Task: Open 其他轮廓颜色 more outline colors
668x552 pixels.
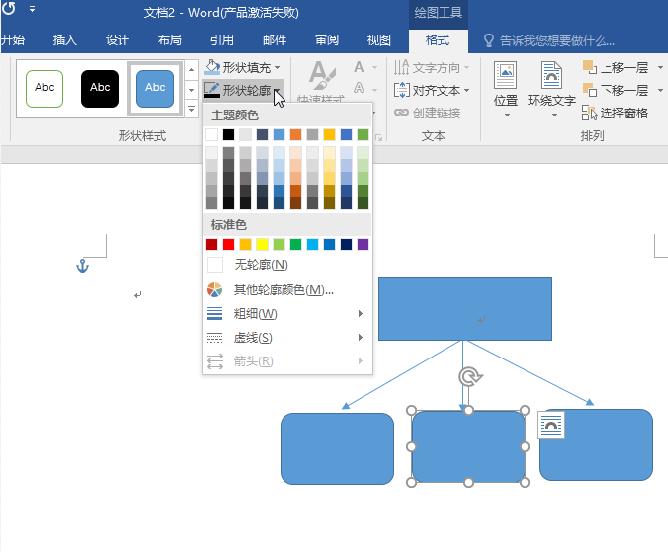Action: click(x=283, y=290)
